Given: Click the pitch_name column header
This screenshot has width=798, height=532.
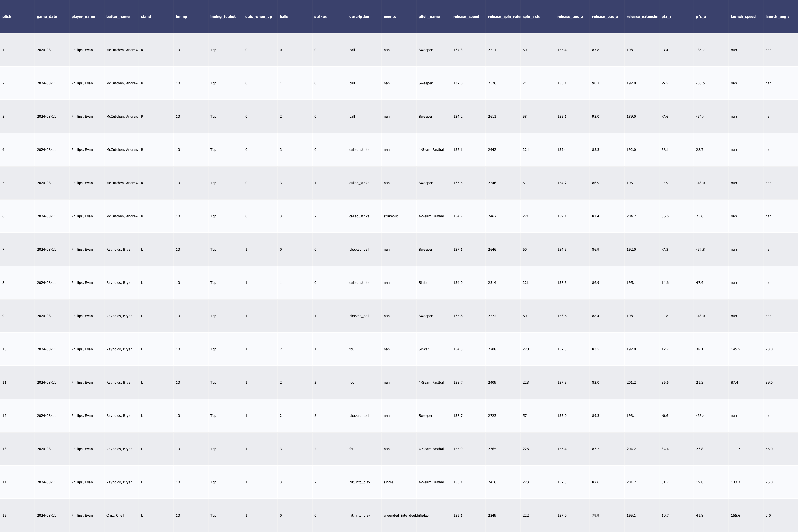Looking at the screenshot, I should [429, 16].
